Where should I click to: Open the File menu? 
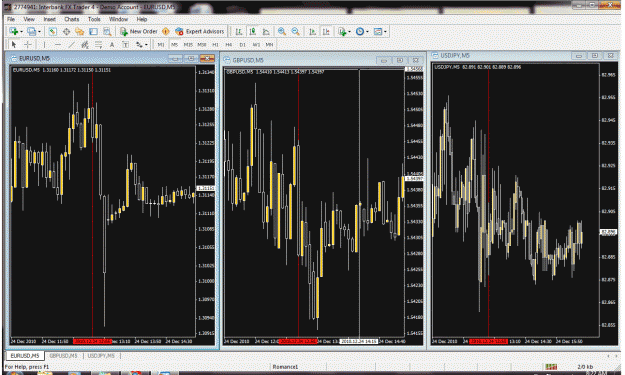point(11,19)
